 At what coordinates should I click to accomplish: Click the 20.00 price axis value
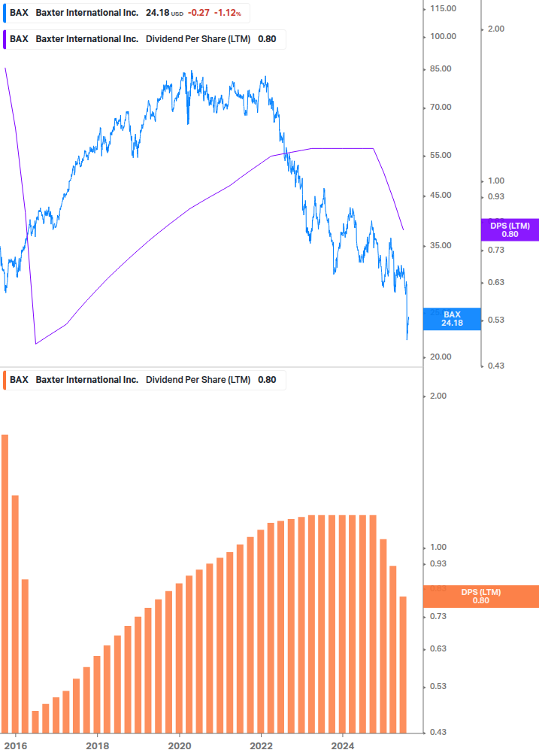[x=441, y=357]
